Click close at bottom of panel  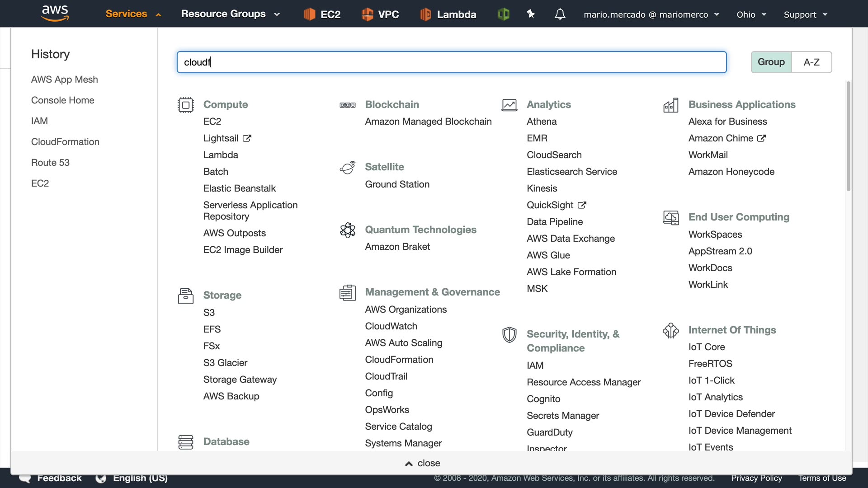pyautogui.click(x=423, y=463)
